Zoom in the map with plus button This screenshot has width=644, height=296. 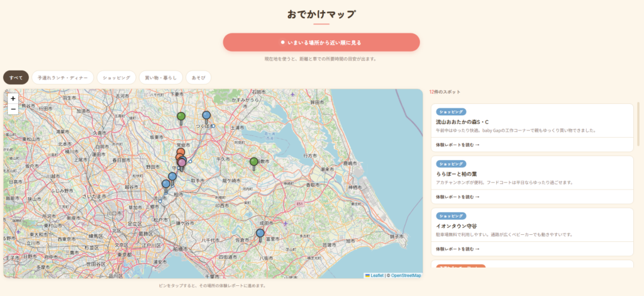13,99
